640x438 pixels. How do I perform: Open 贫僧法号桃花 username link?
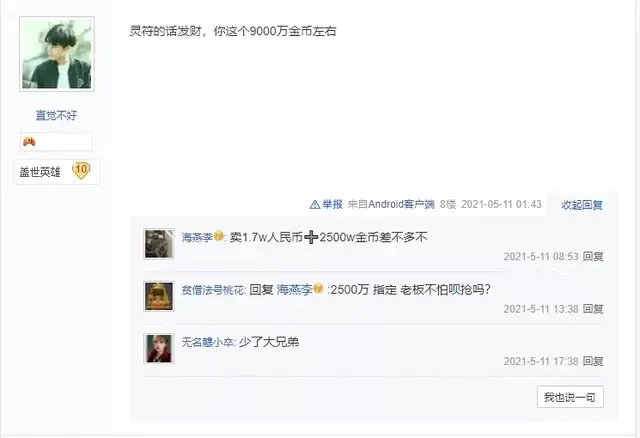[213, 290]
